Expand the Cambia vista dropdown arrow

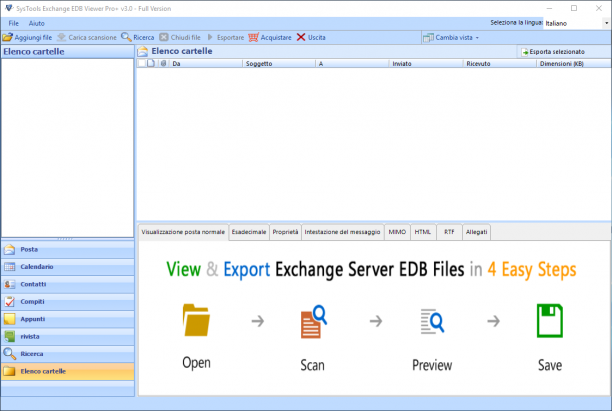(477, 38)
